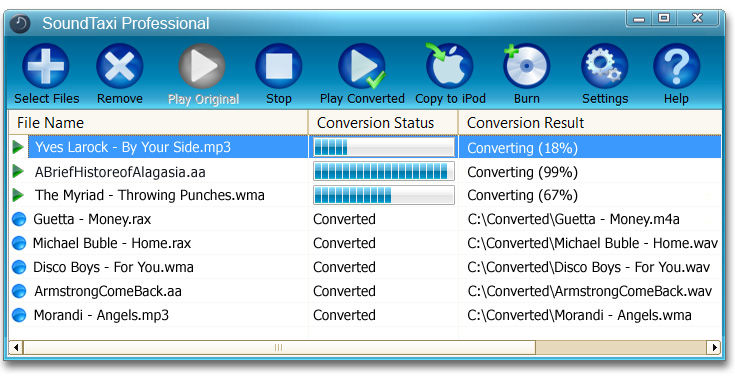Click result path C:\Converted\ArmstrongComeBack.wav
Viewport: 735px width, 391px height.
coord(590,291)
